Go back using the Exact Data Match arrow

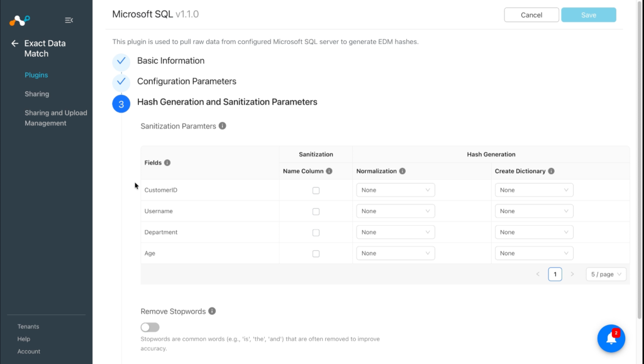(15, 43)
